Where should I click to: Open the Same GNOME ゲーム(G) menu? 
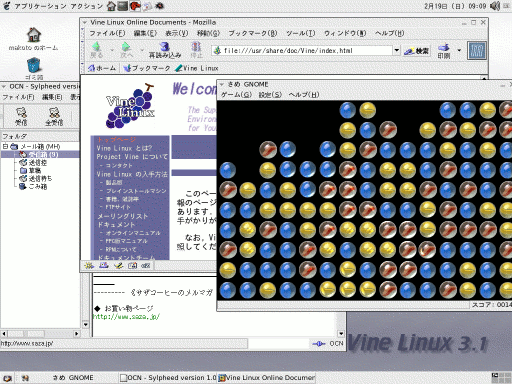tap(236, 95)
